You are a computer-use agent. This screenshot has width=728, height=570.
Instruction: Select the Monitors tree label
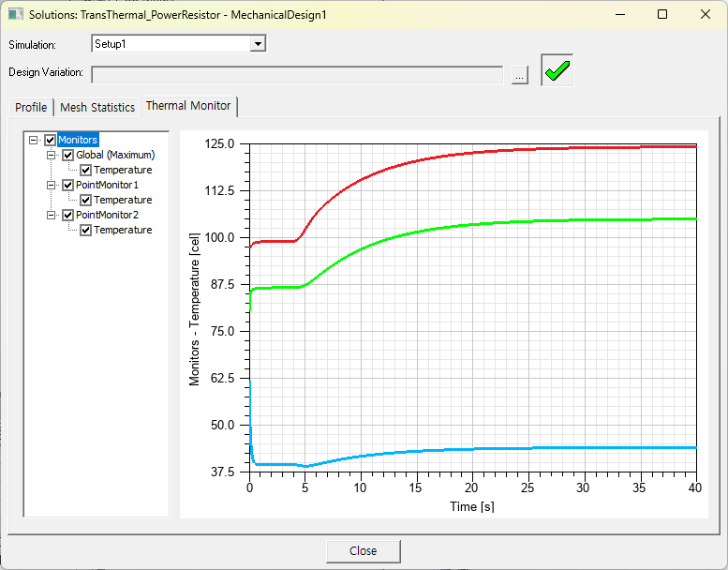click(x=78, y=140)
